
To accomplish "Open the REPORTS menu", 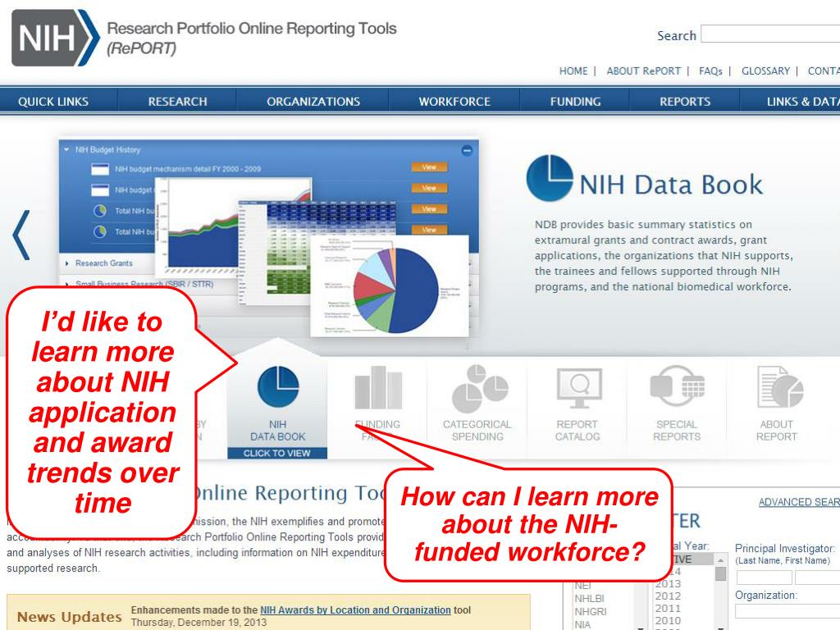I will [x=685, y=101].
